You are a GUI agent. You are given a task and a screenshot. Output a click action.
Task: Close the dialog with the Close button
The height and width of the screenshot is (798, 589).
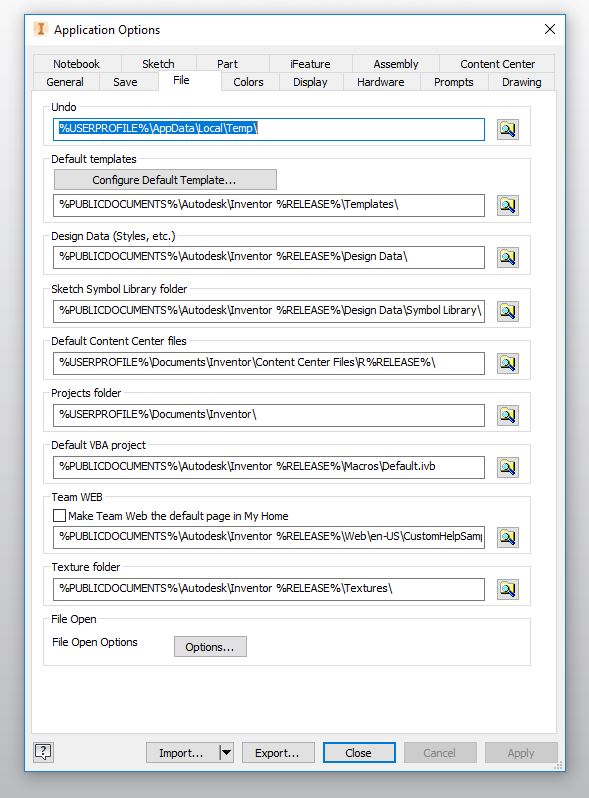click(359, 753)
